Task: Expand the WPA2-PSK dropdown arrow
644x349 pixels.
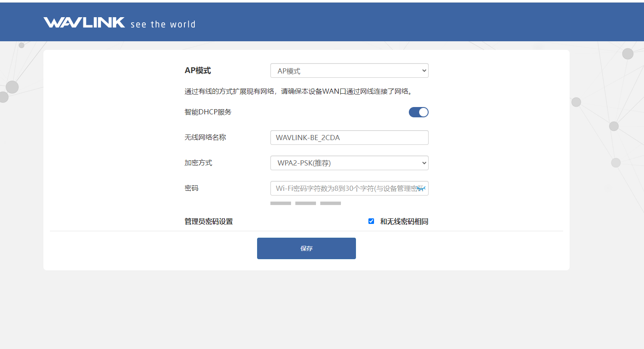Action: pos(424,162)
